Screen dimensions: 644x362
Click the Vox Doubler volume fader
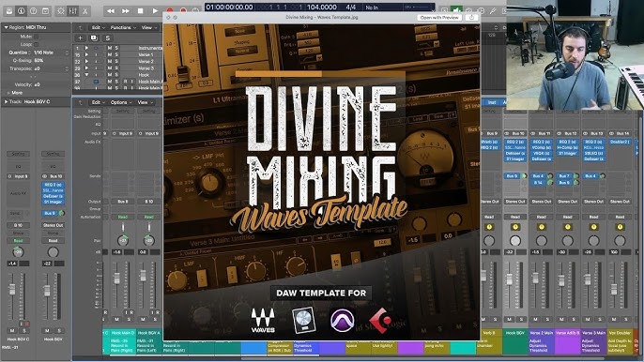tap(614, 289)
